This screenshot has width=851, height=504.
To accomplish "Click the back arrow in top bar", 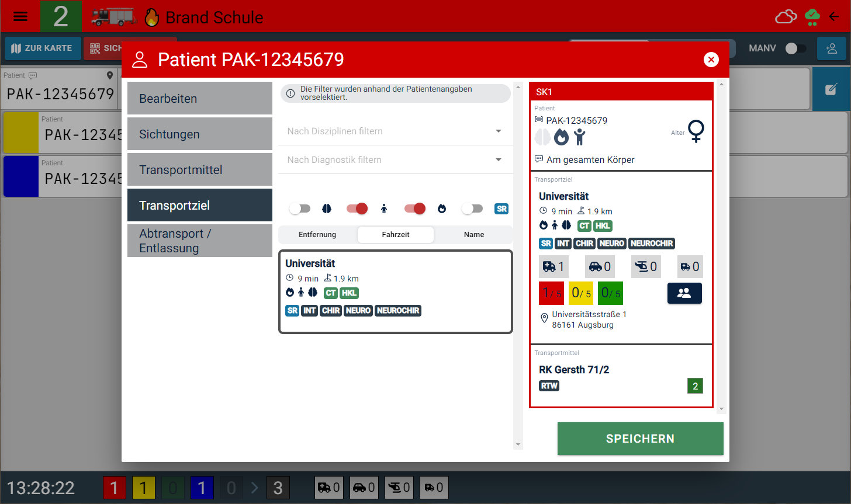I will pyautogui.click(x=834, y=17).
